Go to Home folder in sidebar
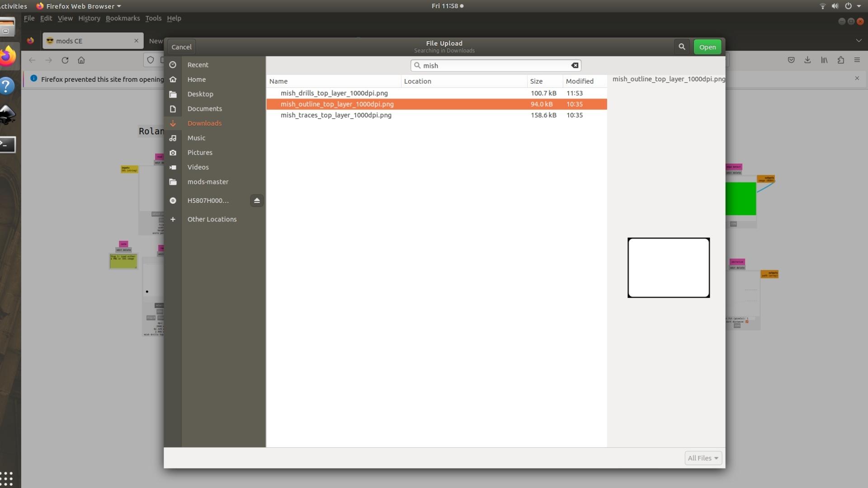The height and width of the screenshot is (488, 868). 196,80
